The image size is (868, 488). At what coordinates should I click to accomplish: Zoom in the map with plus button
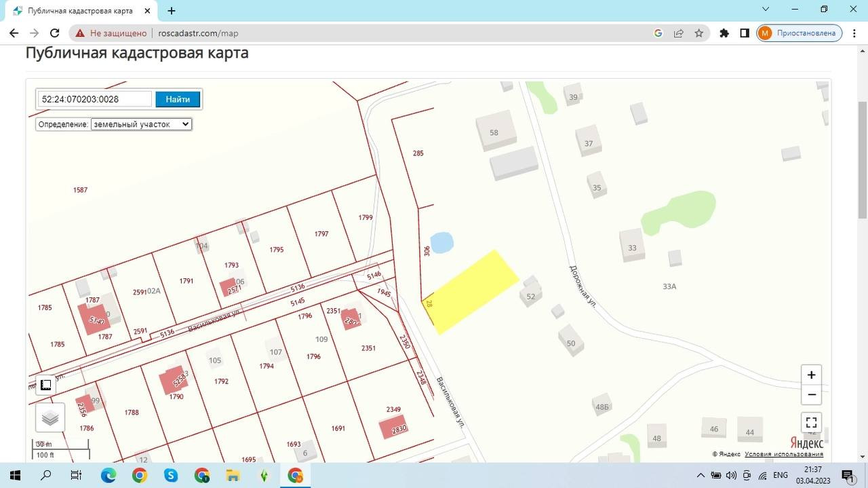[811, 375]
